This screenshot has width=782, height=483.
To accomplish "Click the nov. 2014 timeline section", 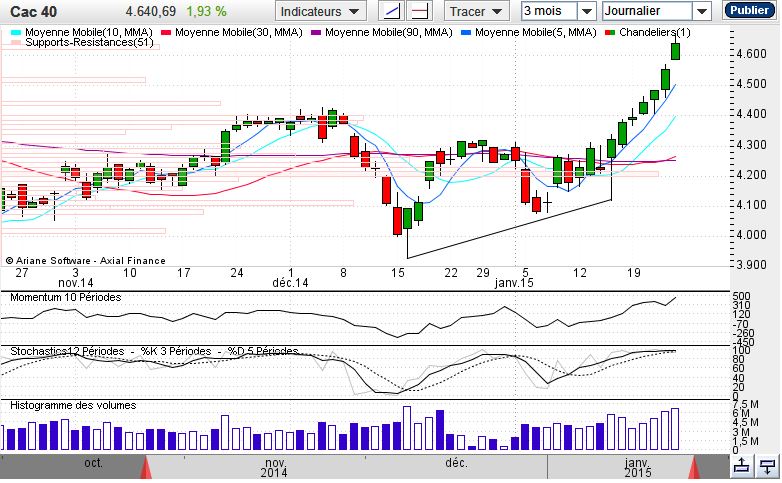I will click(x=274, y=467).
